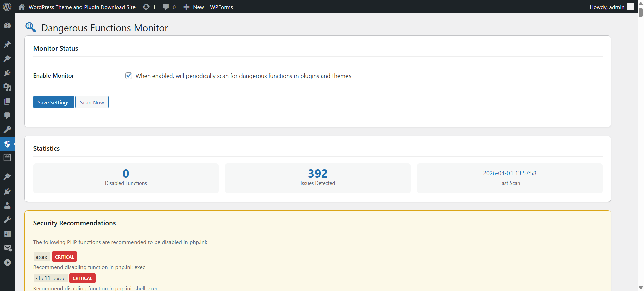Open the Dashboard gauge icon in sidebar
This screenshot has height=291, width=644.
pos(7,26)
